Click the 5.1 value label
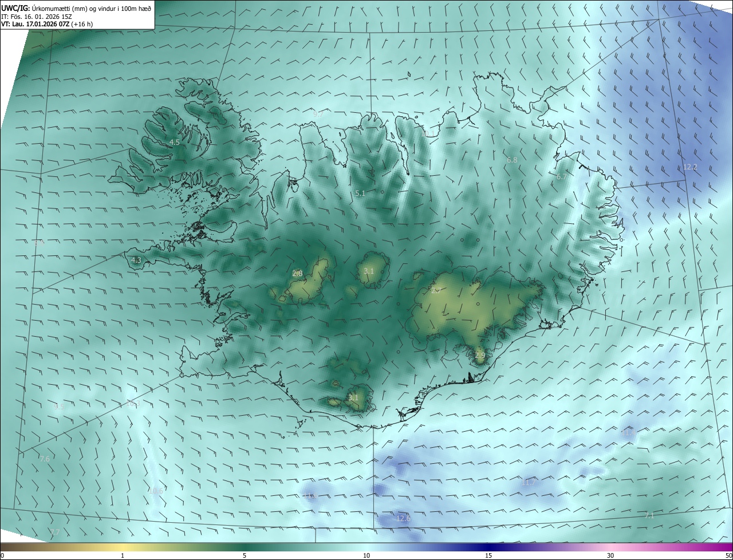 click(360, 194)
